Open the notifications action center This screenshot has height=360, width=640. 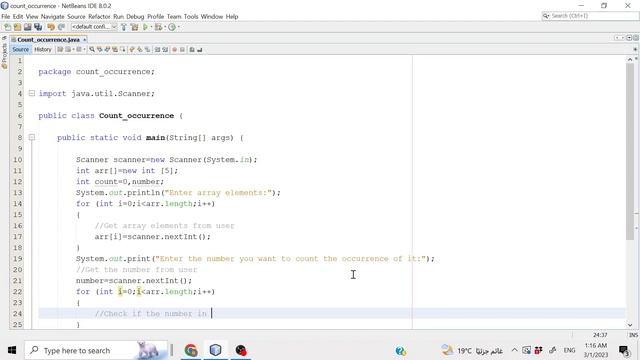click(x=624, y=351)
